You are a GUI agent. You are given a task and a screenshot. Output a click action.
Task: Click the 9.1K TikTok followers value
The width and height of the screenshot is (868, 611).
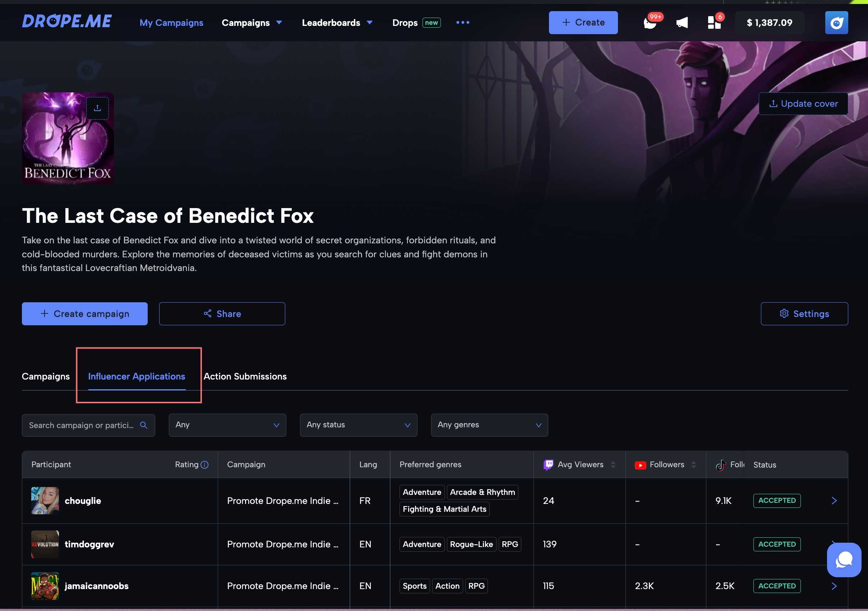723,501
